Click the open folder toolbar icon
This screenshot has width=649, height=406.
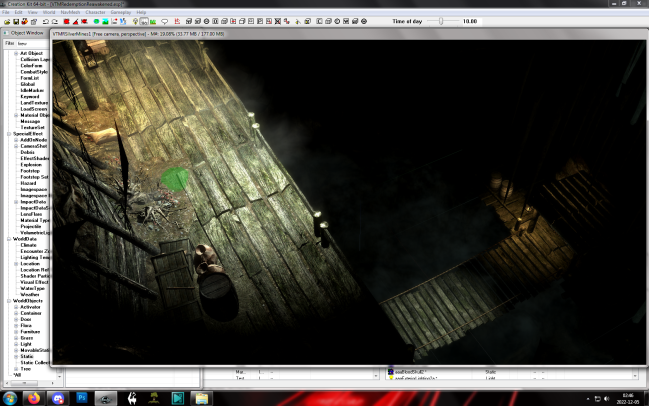[7, 21]
